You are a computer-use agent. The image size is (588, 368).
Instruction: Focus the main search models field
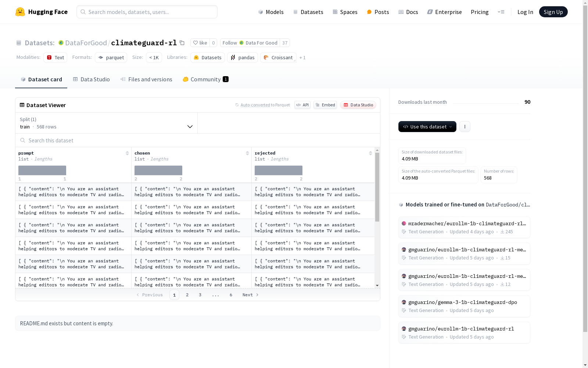tap(147, 12)
